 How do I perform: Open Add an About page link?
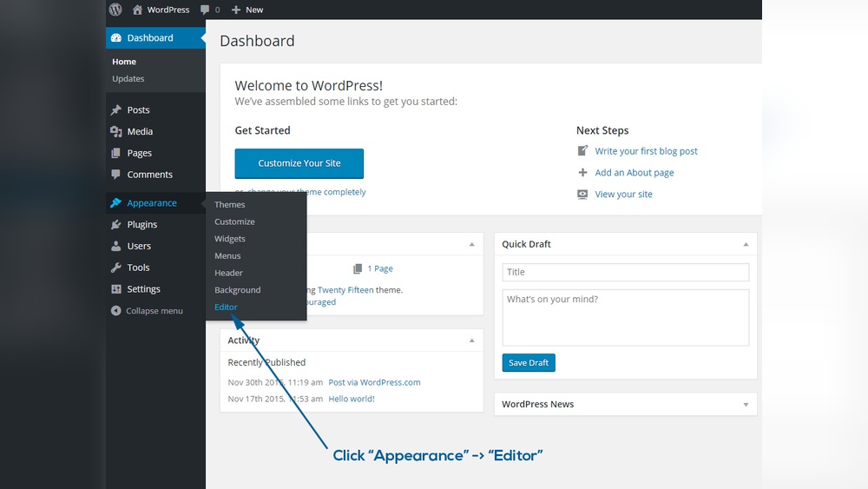[x=635, y=173]
